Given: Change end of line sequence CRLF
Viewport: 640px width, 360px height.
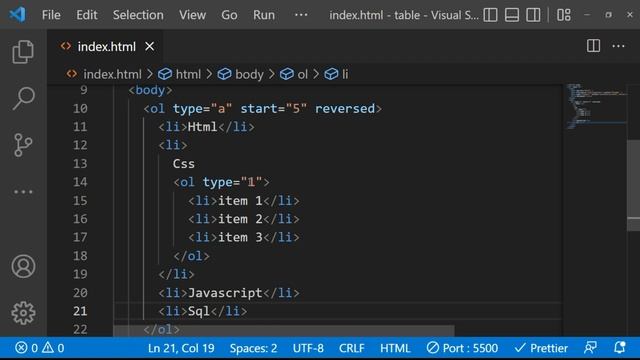Looking at the screenshot, I should [x=351, y=348].
